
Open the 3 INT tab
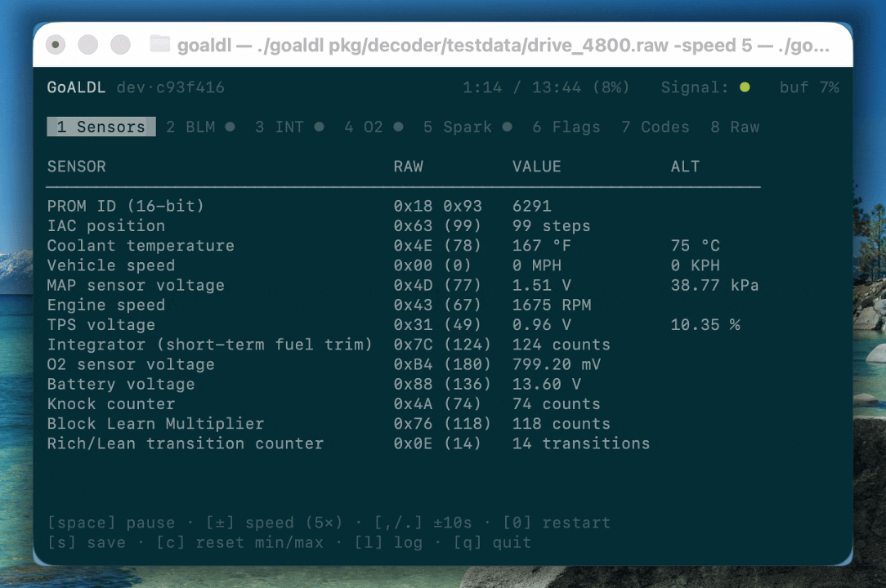click(x=280, y=127)
